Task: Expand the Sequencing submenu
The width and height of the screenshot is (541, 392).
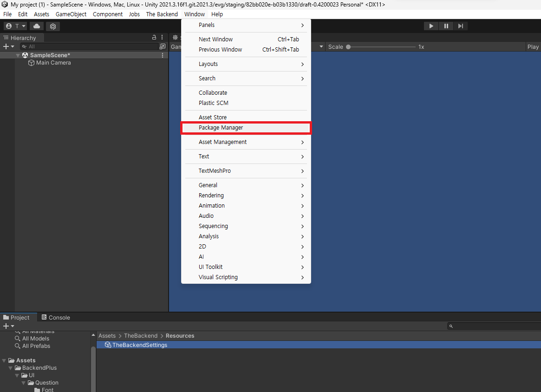Action: 246,226
